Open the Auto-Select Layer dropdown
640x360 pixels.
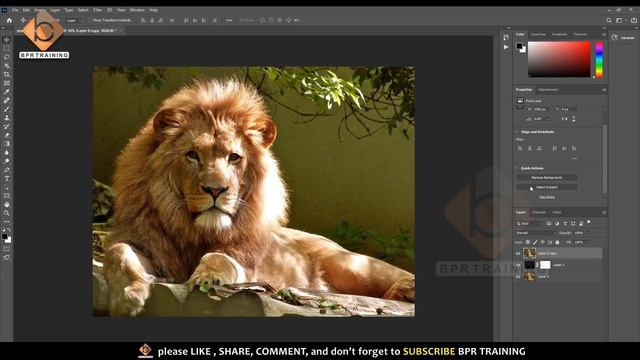point(74,20)
